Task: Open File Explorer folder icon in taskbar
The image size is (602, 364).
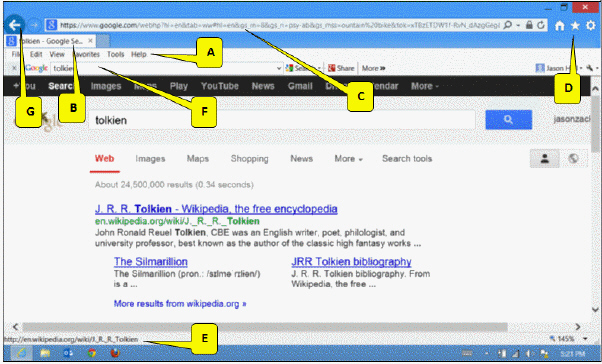Action: tap(45, 353)
